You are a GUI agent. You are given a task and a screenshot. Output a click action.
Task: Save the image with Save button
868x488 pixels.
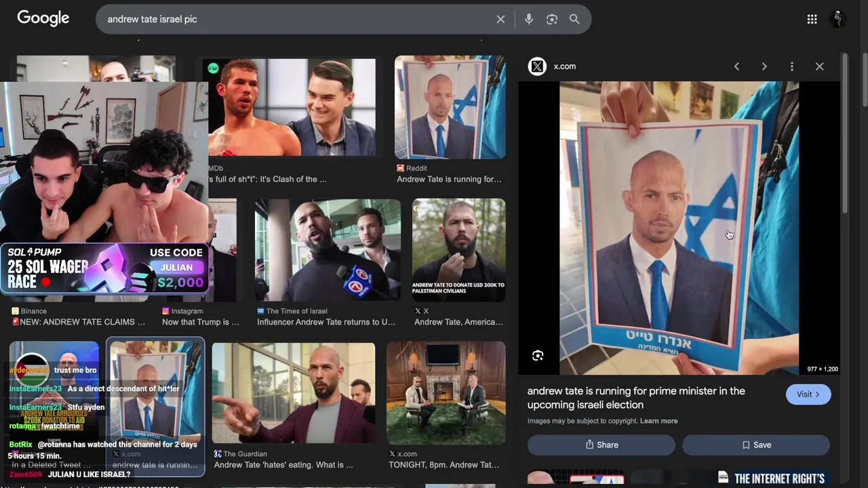[x=756, y=445]
